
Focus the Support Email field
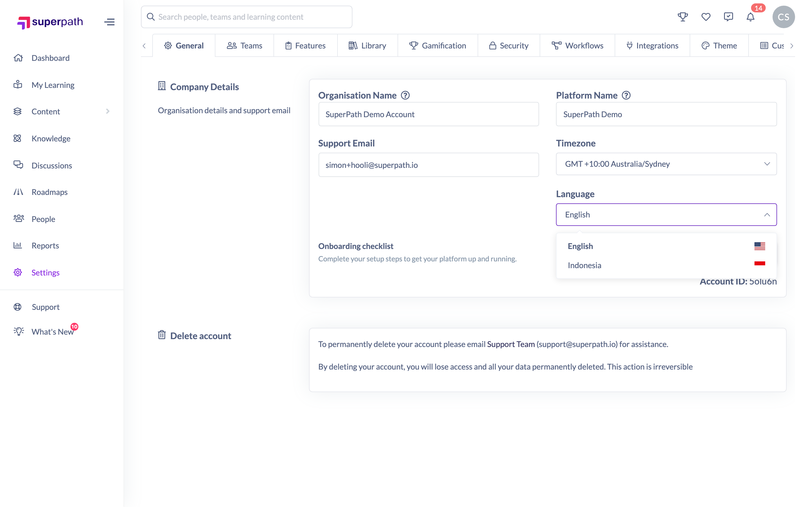[428, 165]
